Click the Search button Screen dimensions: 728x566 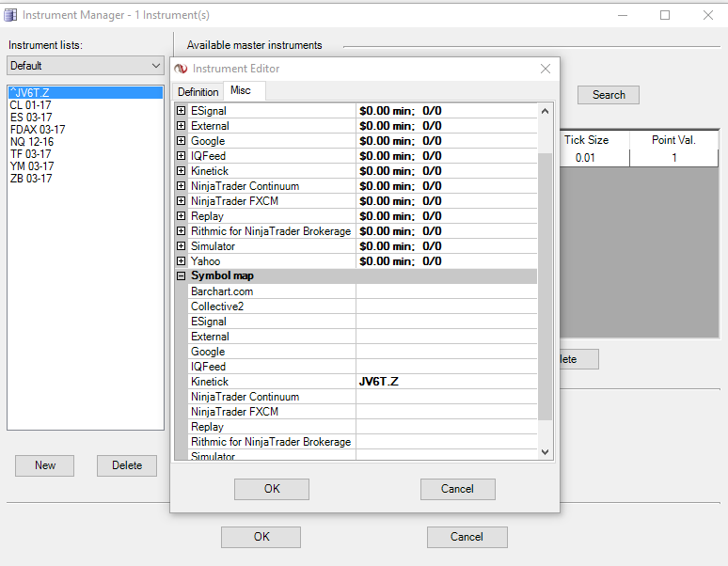tap(609, 95)
